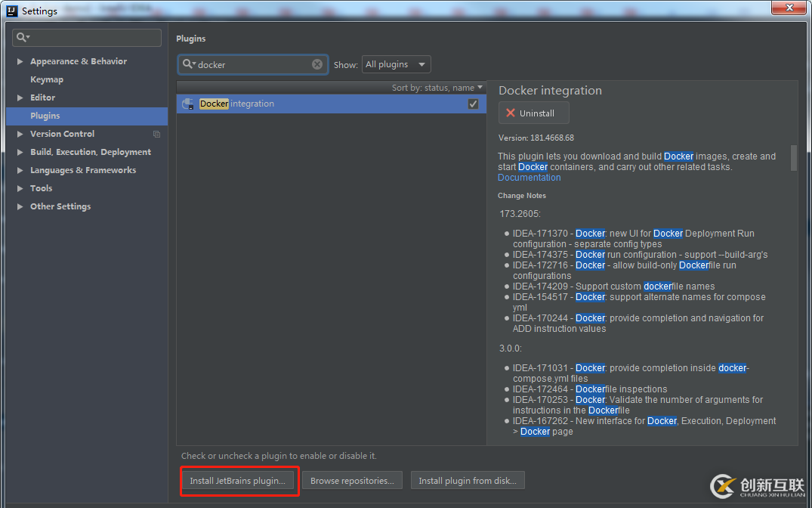The height and width of the screenshot is (508, 812).
Task: Open Languages & Frameworks settings page
Action: (83, 170)
